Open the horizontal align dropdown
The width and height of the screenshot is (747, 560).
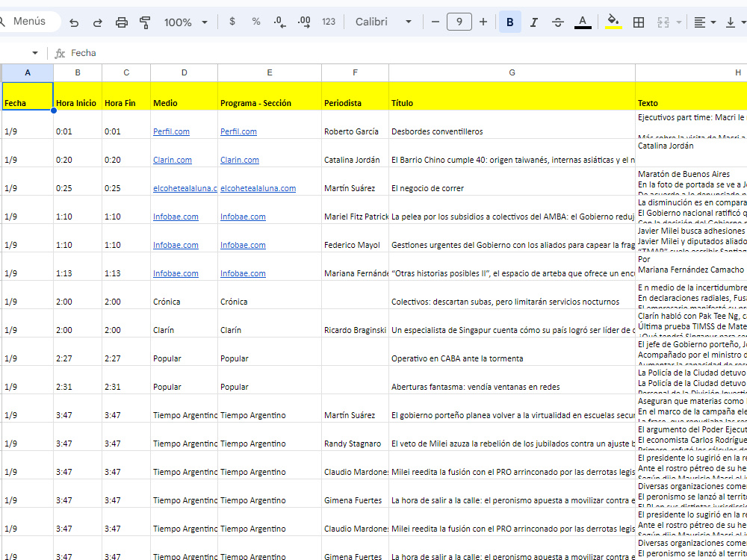point(705,22)
